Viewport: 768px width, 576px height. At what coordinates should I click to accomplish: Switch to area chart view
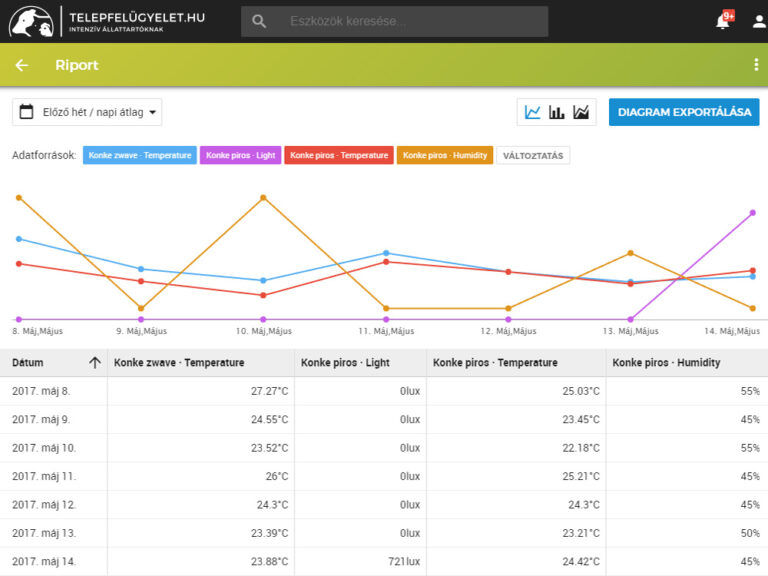click(x=581, y=112)
